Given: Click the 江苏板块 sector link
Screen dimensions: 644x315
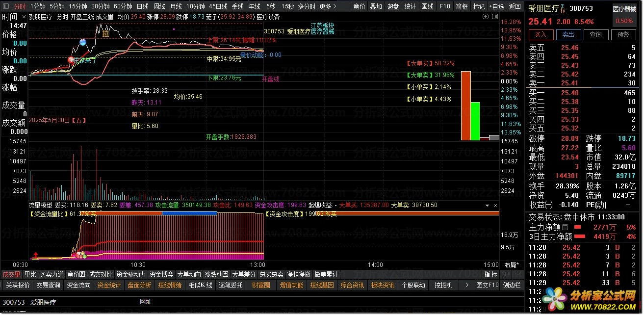Looking at the screenshot, I should [x=322, y=25].
